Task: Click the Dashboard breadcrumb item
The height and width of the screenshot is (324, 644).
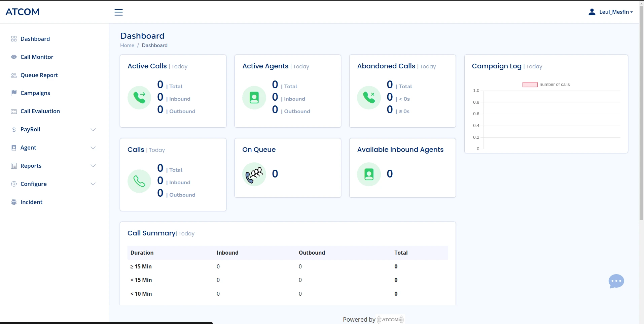Action: [x=154, y=45]
